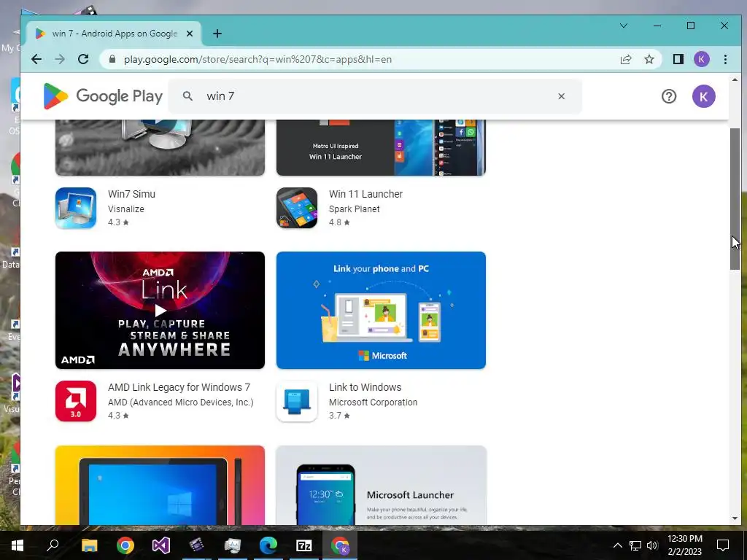Open the Link to Windows app icon
This screenshot has width=747, height=560.
click(297, 401)
